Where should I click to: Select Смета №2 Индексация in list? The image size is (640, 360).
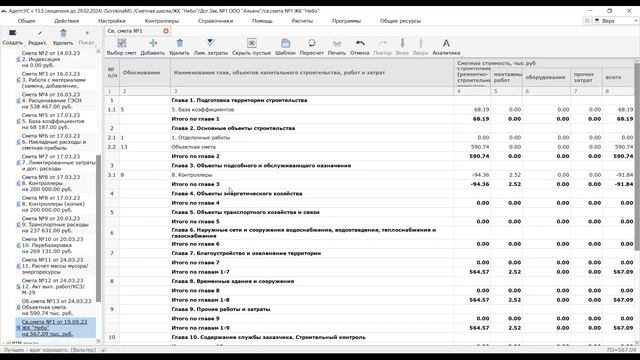click(x=56, y=59)
